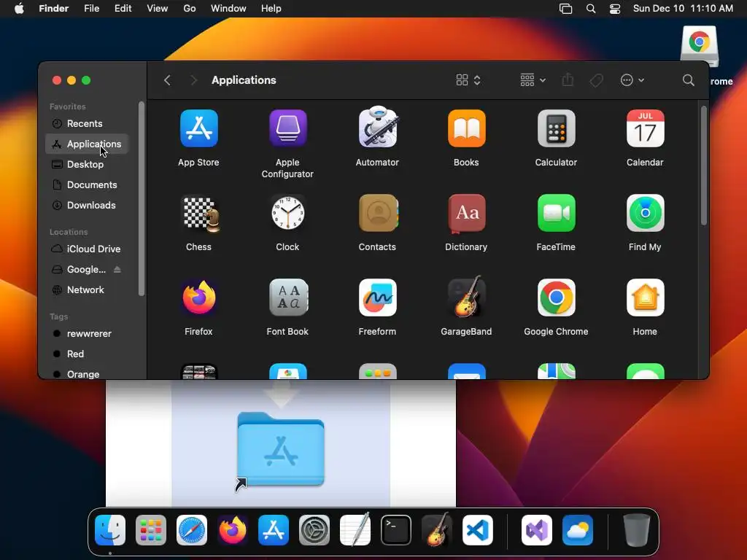Open the App Store application icon
Screen dimensions: 747x560
click(x=198, y=128)
